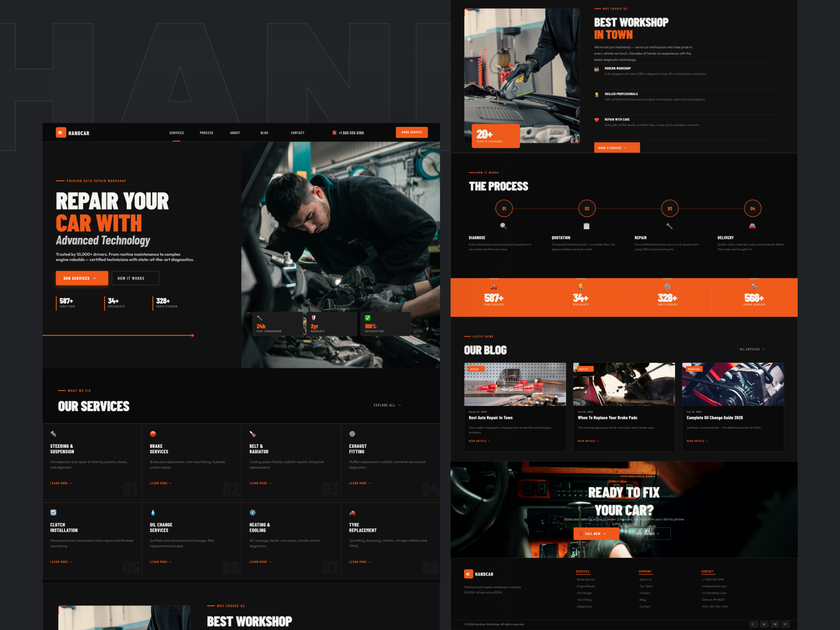The image size is (840, 630).
Task: Click the clipboard icon under Quotation step
Action: pyautogui.click(x=587, y=226)
